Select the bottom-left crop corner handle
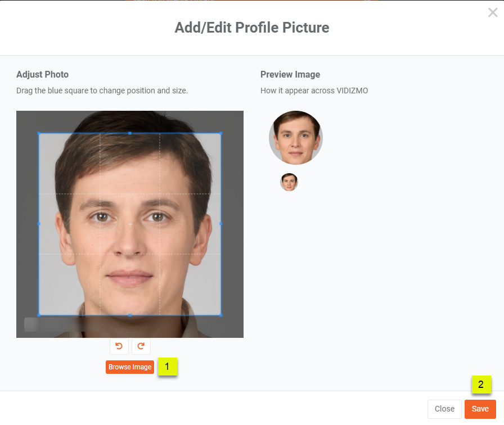This screenshot has height=425, width=504. pyautogui.click(x=39, y=315)
